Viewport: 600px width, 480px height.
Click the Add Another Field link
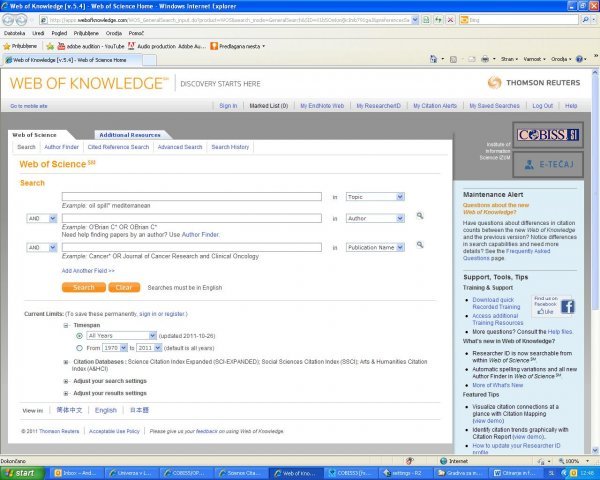88,270
